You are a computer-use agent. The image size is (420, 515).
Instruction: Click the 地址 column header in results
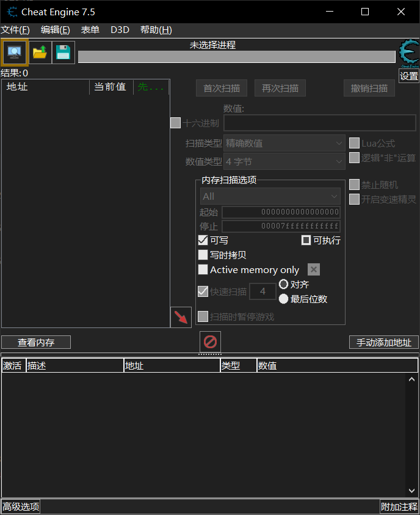click(x=46, y=87)
